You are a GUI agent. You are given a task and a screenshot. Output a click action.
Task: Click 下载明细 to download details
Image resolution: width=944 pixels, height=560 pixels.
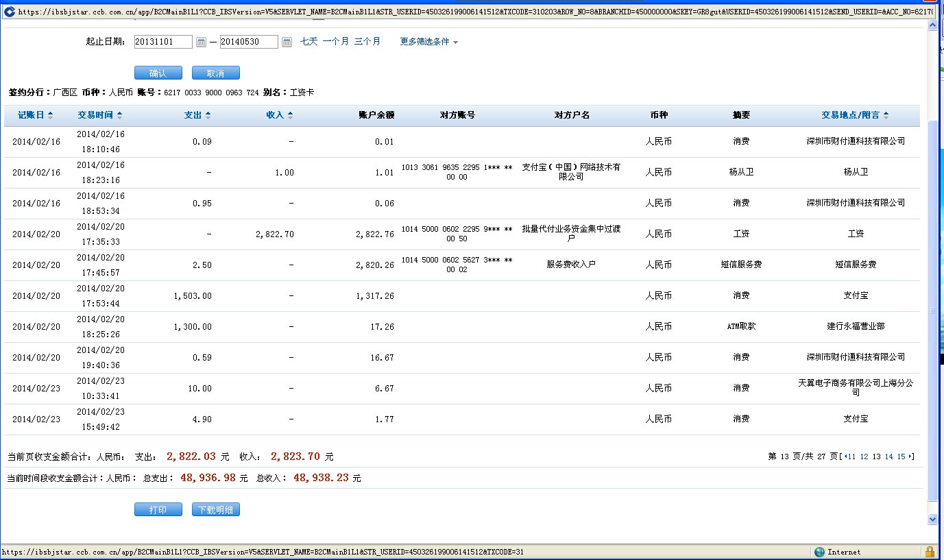coord(216,510)
